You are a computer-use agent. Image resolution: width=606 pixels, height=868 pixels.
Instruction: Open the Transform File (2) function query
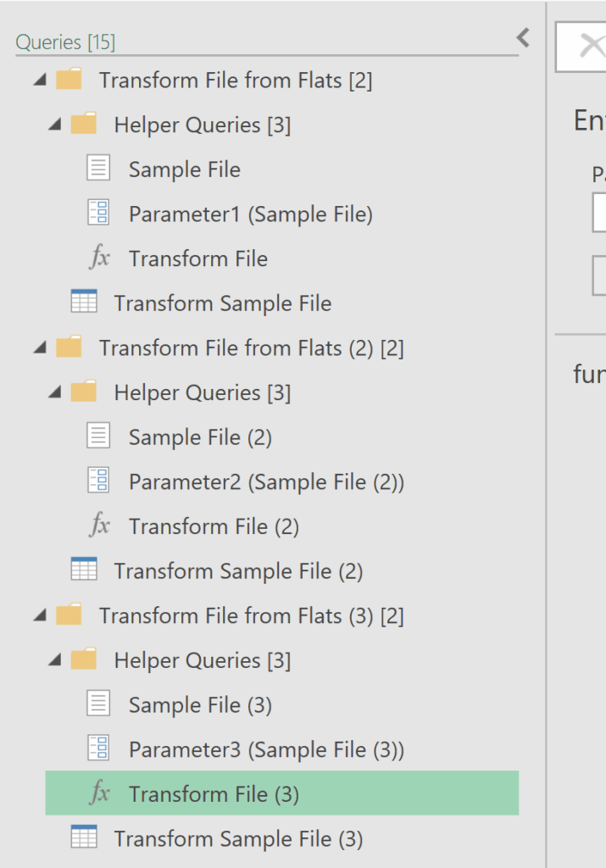coord(214,526)
